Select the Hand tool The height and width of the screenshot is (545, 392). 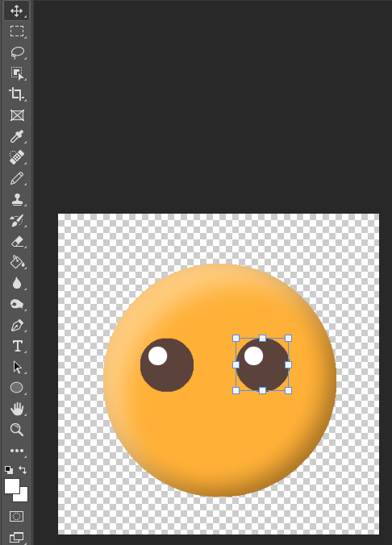click(16, 409)
